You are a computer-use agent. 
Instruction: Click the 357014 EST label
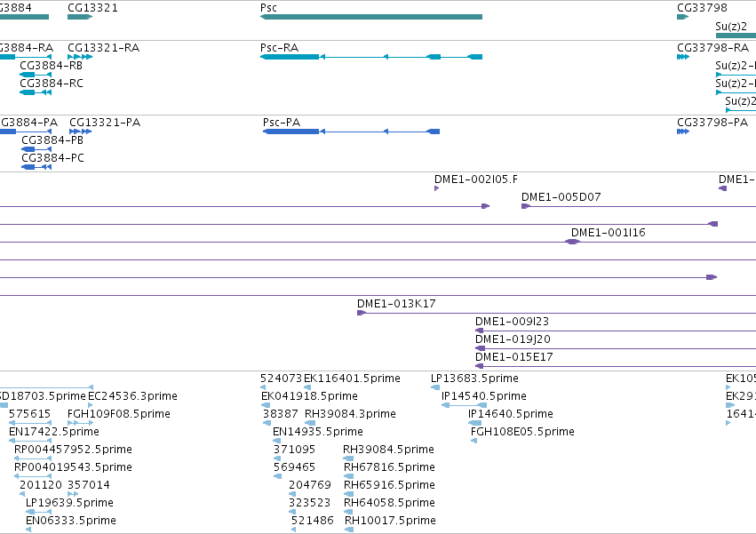pyautogui.click(x=89, y=485)
